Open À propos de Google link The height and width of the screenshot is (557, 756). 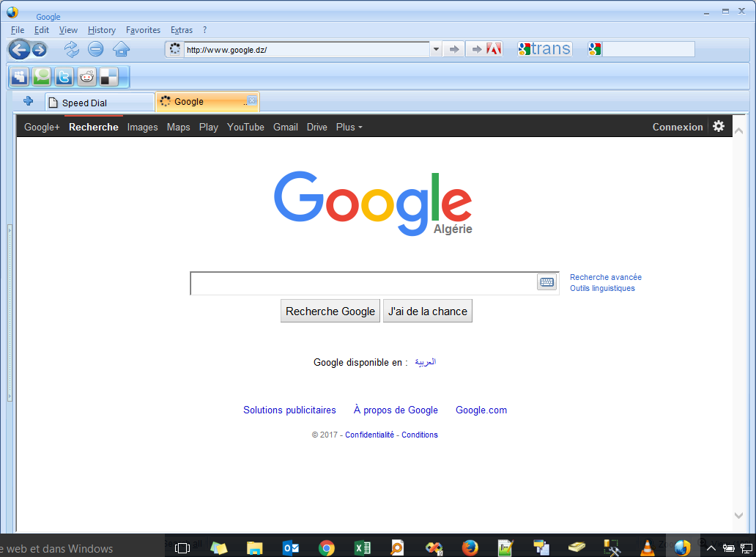(x=396, y=410)
